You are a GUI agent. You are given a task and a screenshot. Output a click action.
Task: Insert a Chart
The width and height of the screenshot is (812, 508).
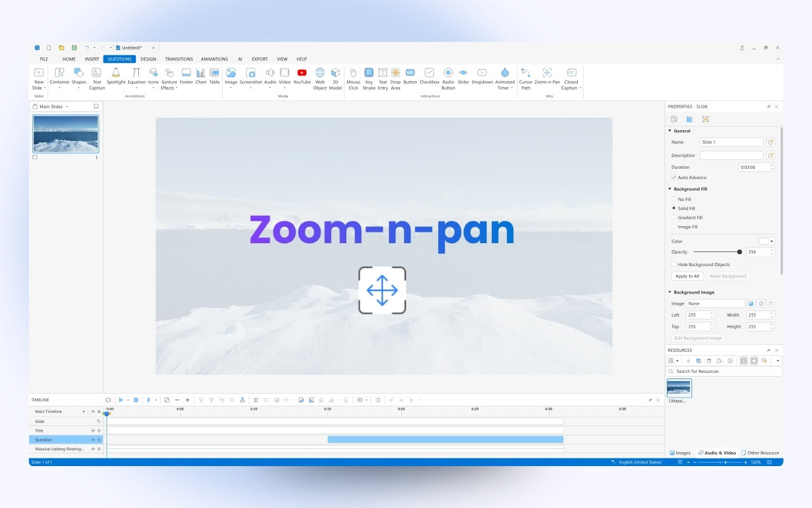tap(200, 76)
